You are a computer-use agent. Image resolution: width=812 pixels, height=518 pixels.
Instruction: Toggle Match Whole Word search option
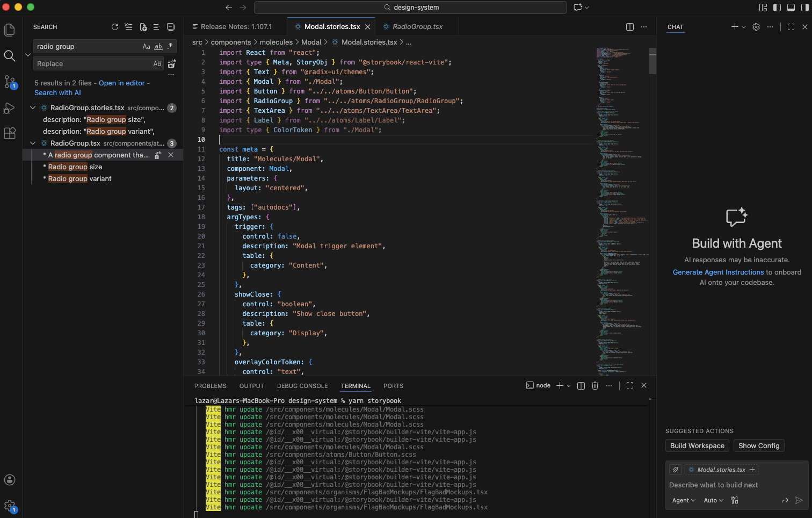tap(158, 47)
